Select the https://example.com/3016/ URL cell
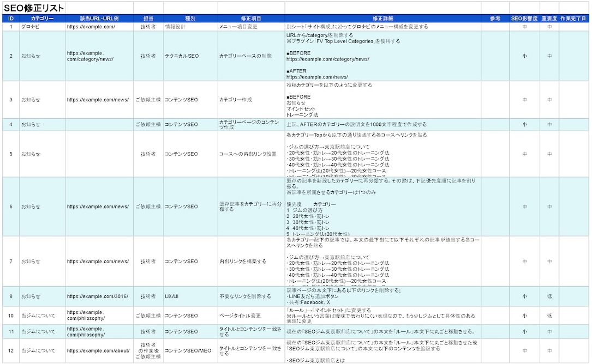 click(99, 296)
